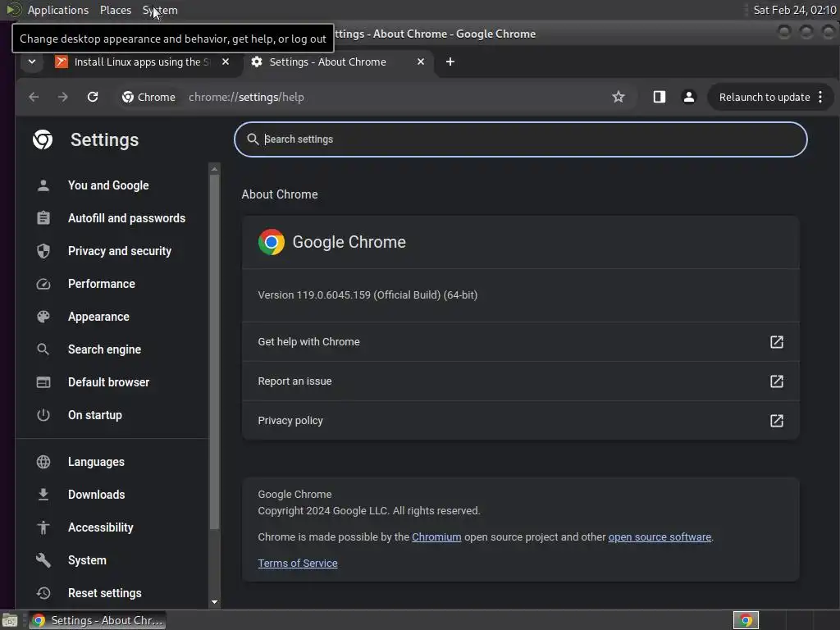Click the Downloads arrow icon
The height and width of the screenshot is (630, 840).
coord(43,495)
